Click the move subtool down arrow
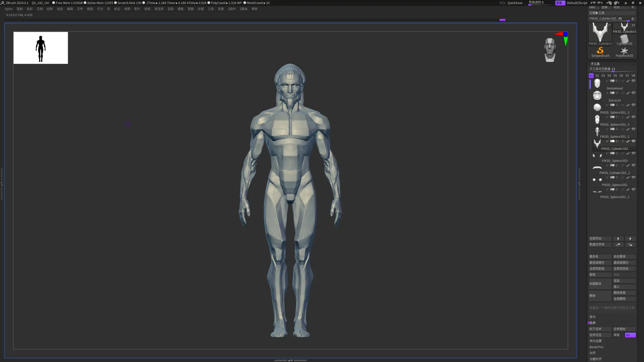644x362 pixels. point(630,239)
